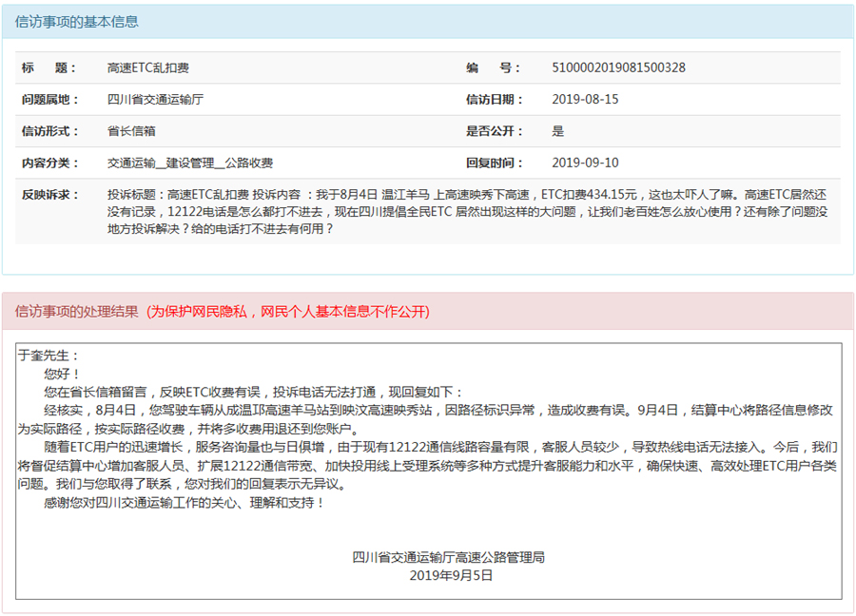856x616 pixels.
Task: Click the red privacy notice in the header
Action: 288,311
